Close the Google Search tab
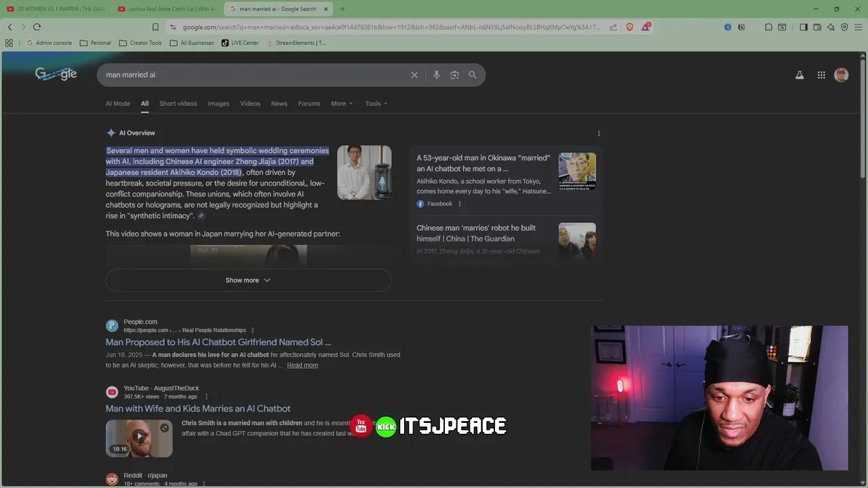868x488 pixels. 326,9
